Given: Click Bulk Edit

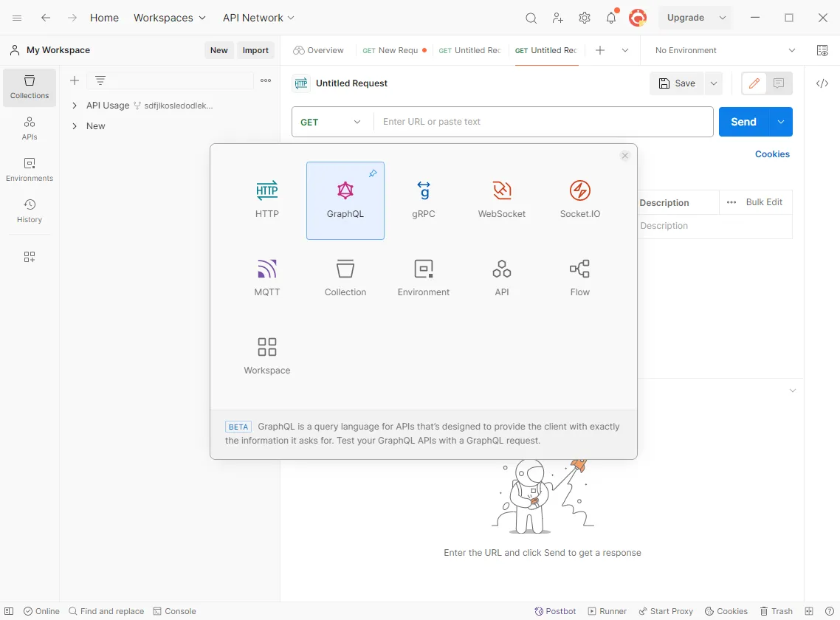Looking at the screenshot, I should pos(764,202).
